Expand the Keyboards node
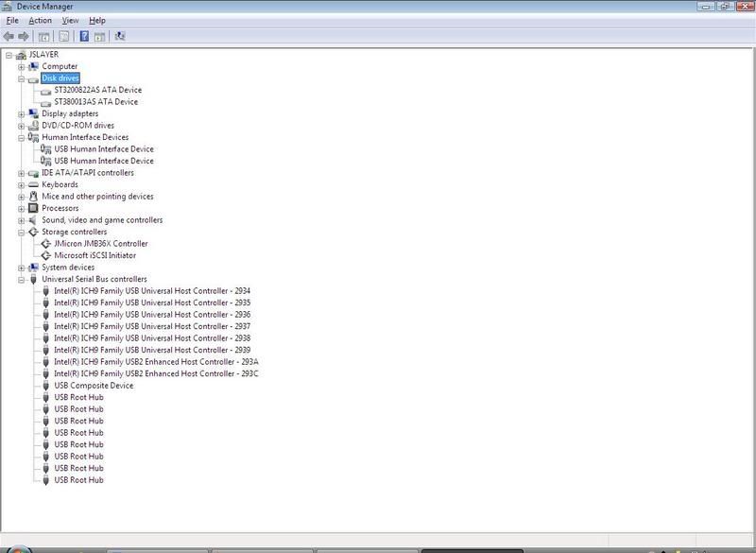 tap(21, 185)
